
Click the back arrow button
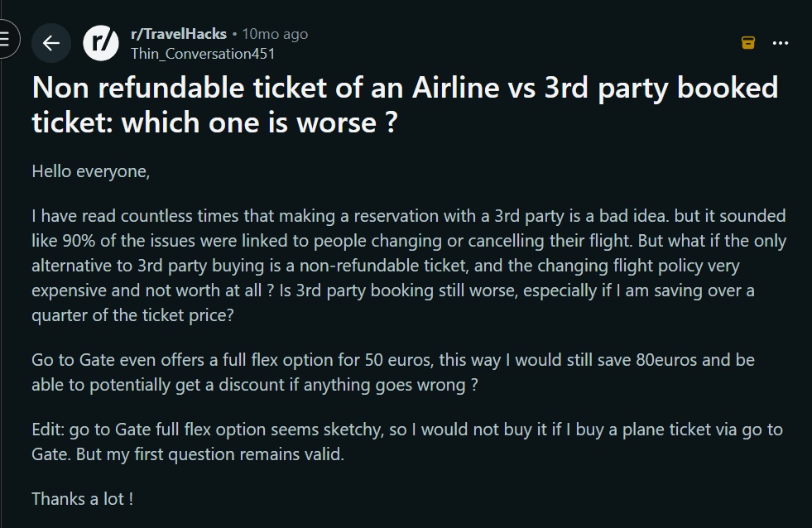(51, 43)
